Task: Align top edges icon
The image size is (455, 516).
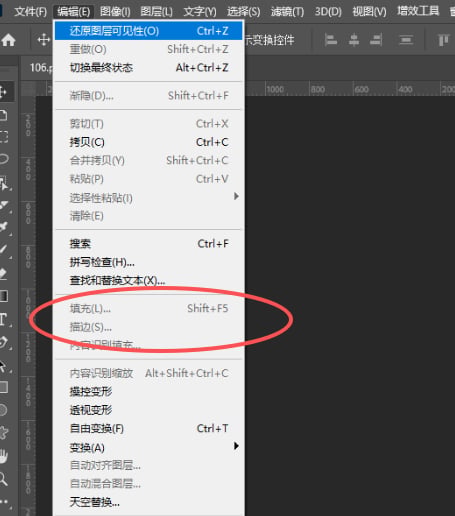Action: coord(443,40)
